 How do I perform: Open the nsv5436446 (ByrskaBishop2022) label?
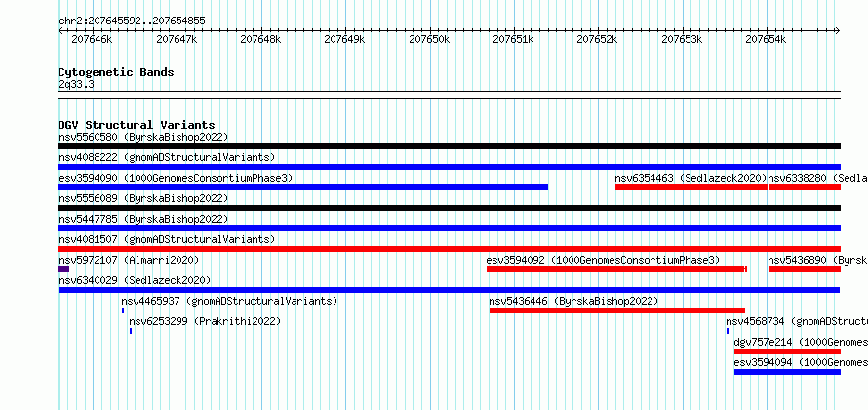point(573,301)
